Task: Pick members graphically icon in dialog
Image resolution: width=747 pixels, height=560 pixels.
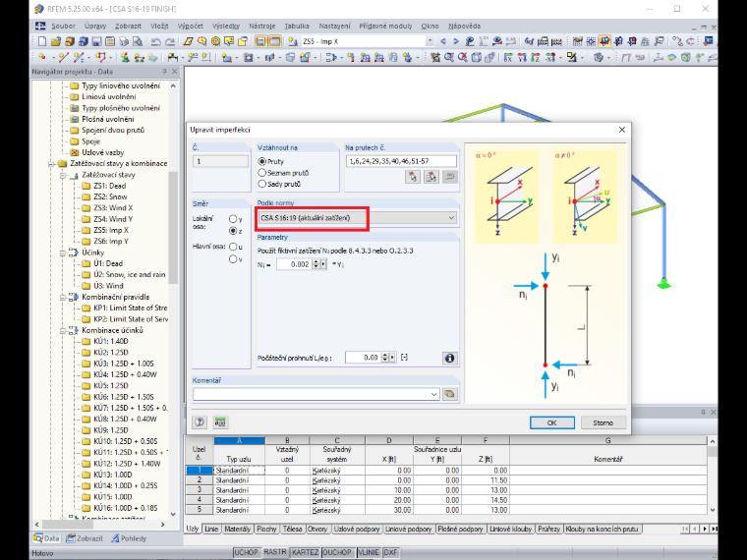Action: 413,177
